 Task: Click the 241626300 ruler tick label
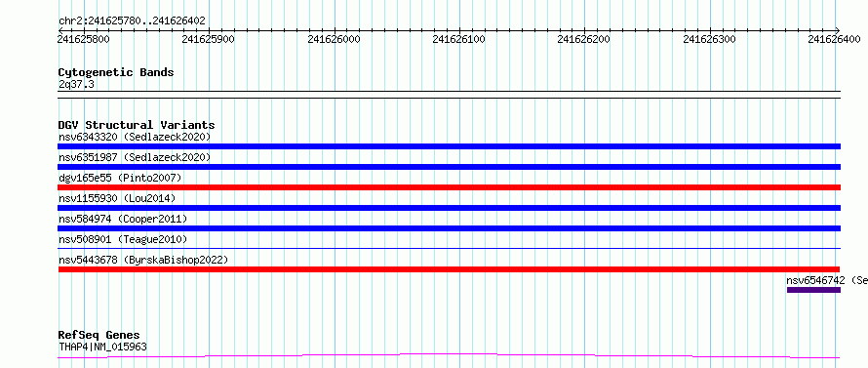709,39
